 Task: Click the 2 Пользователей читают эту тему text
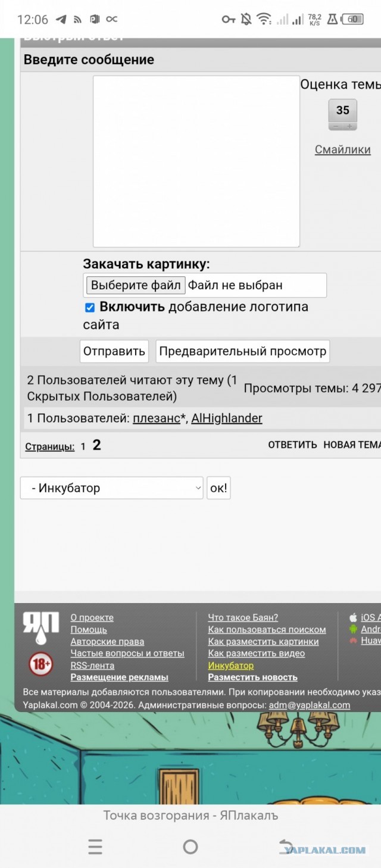click(132, 388)
